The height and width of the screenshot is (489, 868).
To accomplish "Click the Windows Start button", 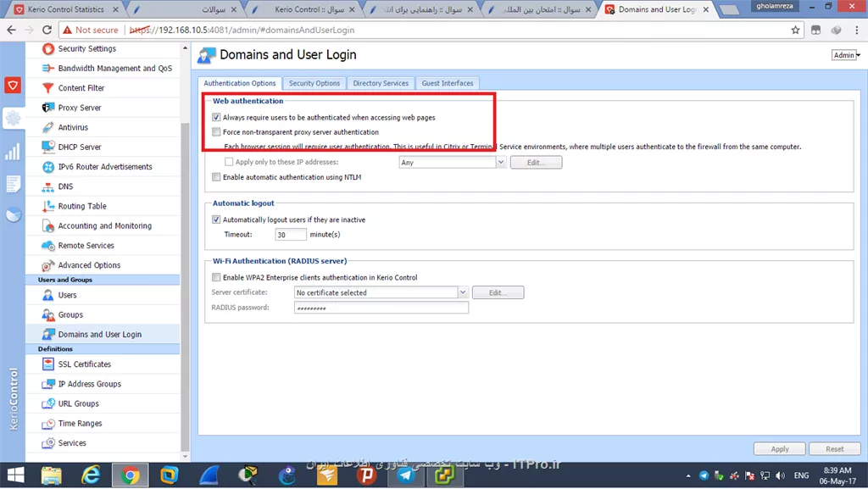I will tap(15, 475).
